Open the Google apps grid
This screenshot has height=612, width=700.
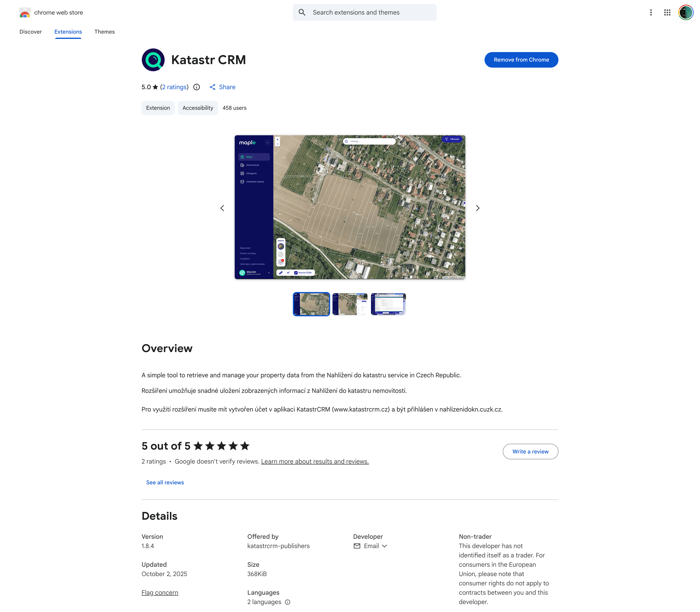[x=667, y=13]
